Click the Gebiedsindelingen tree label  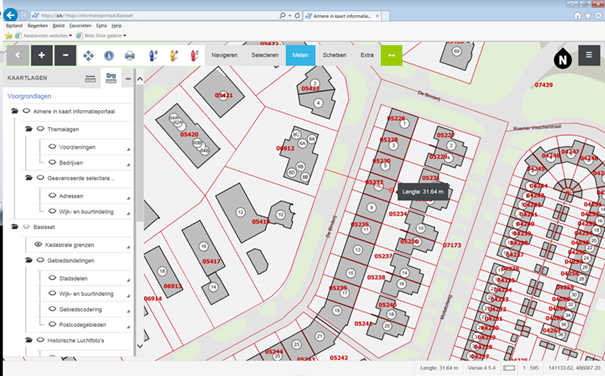click(71, 261)
